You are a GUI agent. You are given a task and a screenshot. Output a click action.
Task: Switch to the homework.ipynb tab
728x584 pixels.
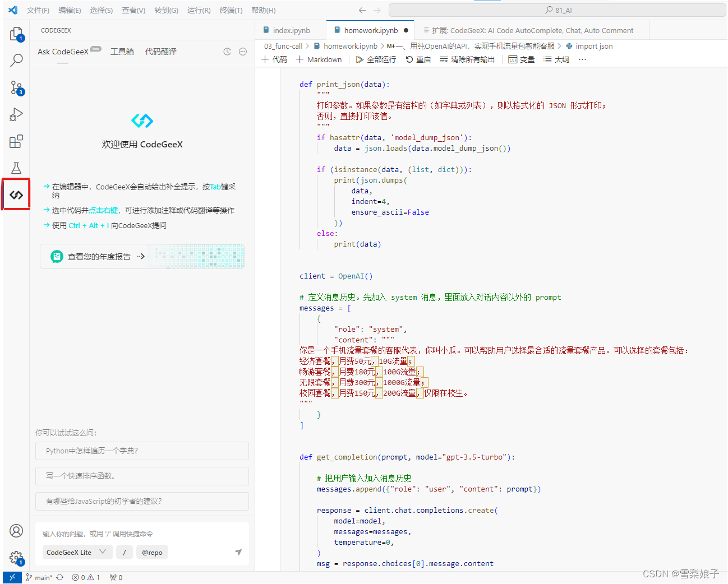371,30
